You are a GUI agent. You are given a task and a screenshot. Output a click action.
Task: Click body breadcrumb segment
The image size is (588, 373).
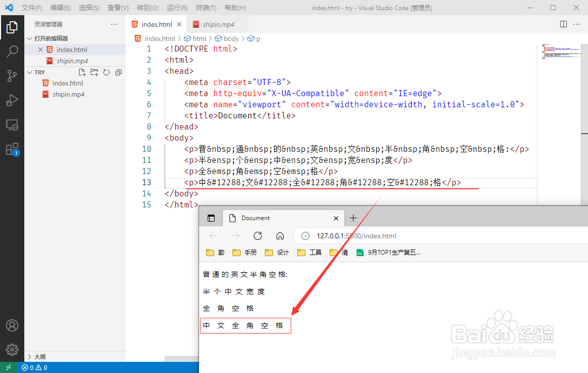227,38
